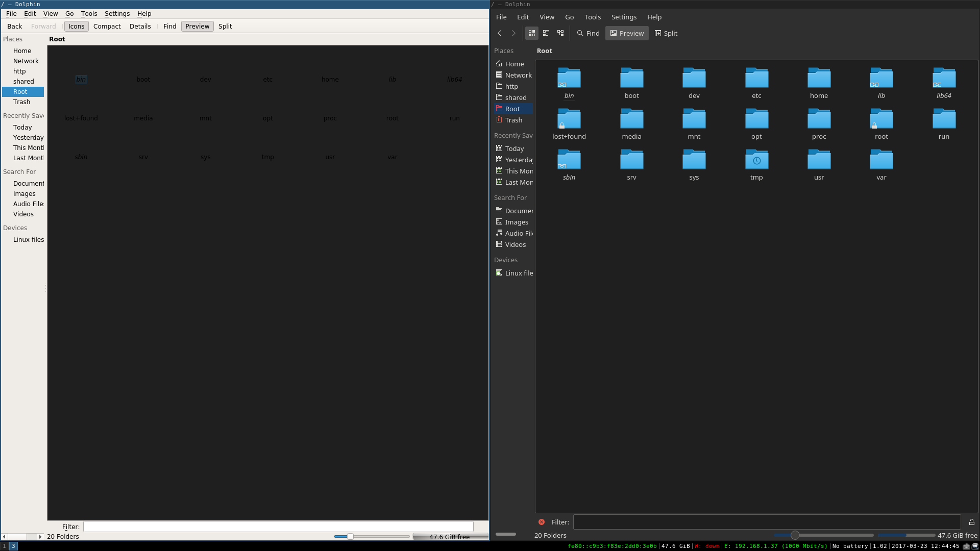
Task: Open the boot folder icon in right window
Action: pos(631,78)
